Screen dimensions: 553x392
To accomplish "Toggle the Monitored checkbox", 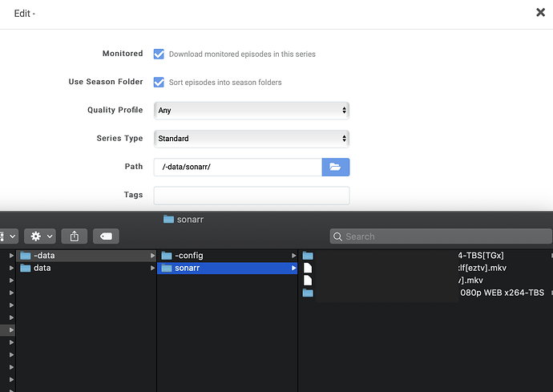I will click(x=159, y=54).
